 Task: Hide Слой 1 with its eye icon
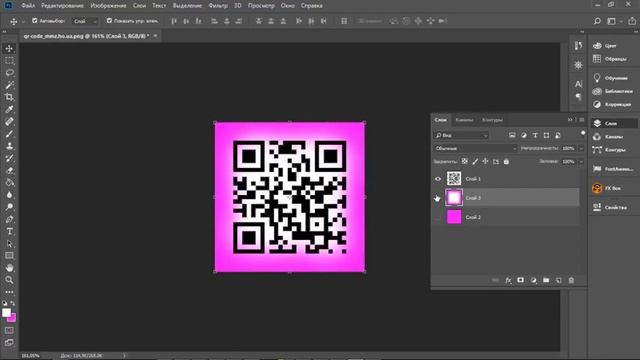438,179
